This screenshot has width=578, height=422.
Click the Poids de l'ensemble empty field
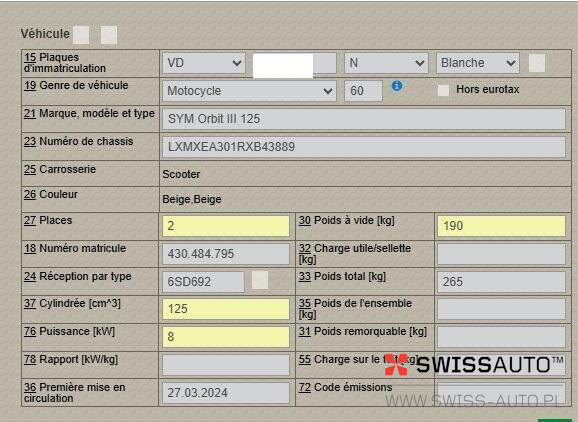pyautogui.click(x=501, y=309)
